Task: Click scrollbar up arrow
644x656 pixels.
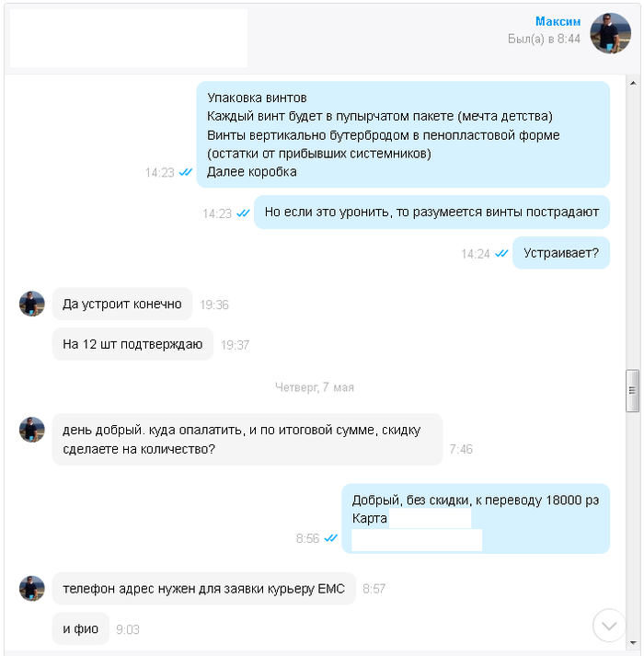Action: [633, 83]
